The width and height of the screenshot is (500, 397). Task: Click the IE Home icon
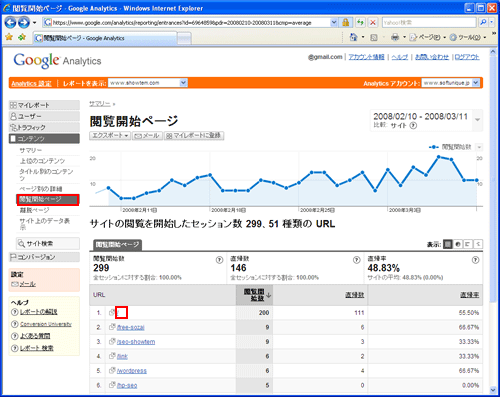pyautogui.click(x=353, y=37)
